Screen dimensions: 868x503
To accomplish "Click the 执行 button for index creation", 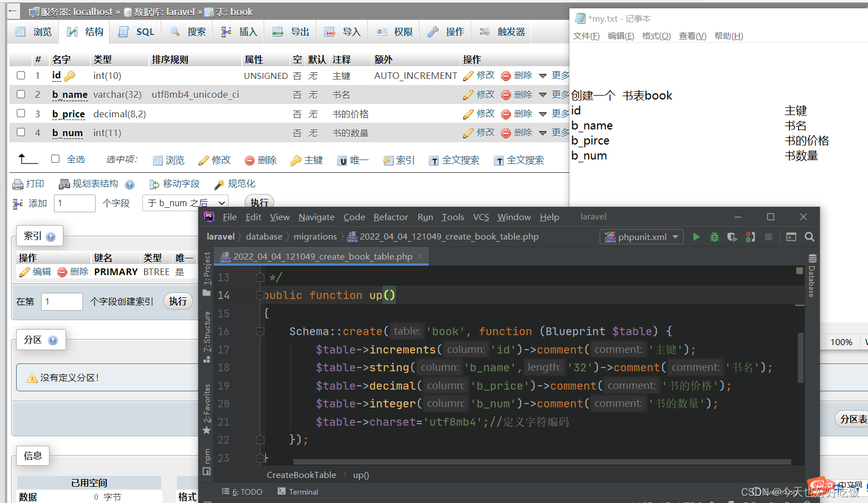I will 178,301.
